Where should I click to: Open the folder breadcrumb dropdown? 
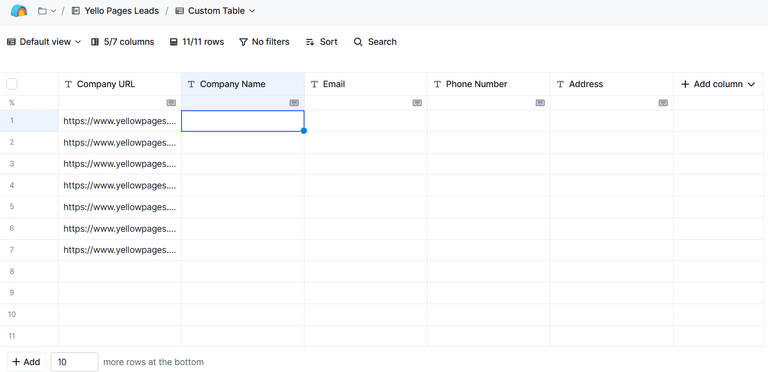click(47, 11)
